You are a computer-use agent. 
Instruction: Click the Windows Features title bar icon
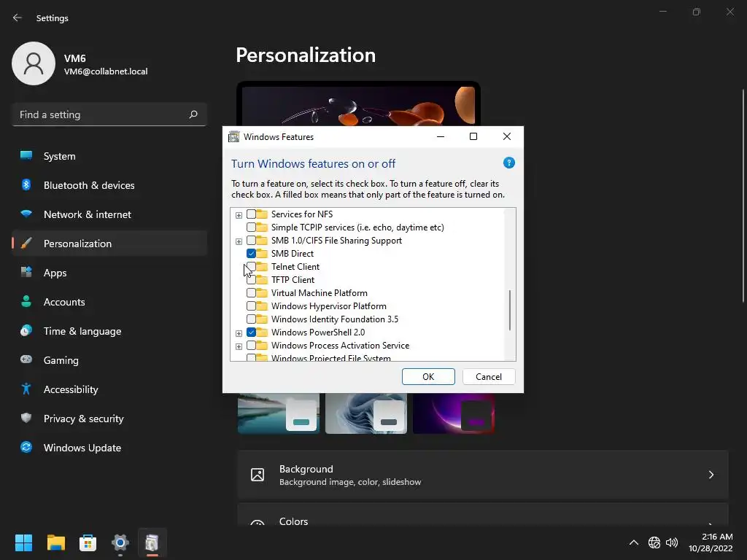(233, 136)
